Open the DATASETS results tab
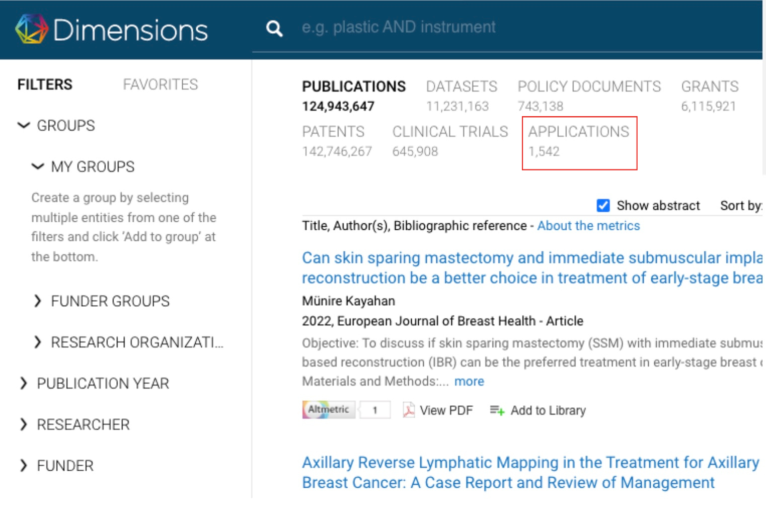 point(461,87)
